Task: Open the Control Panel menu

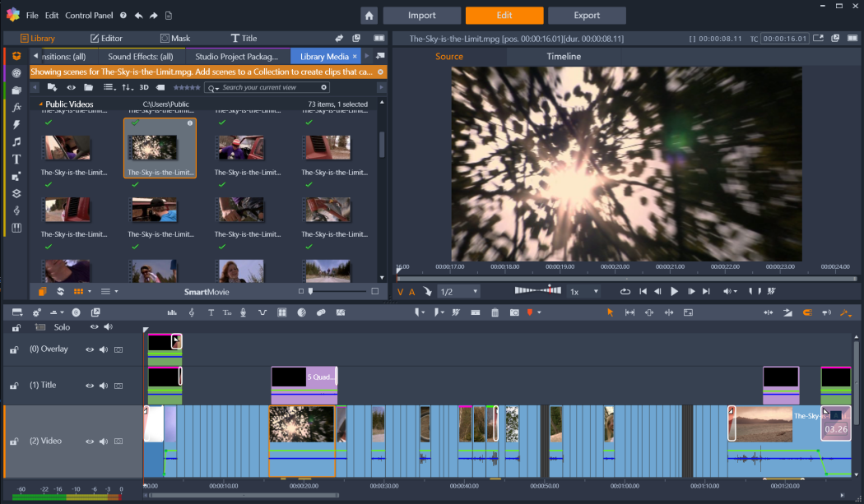Action: 89,15
